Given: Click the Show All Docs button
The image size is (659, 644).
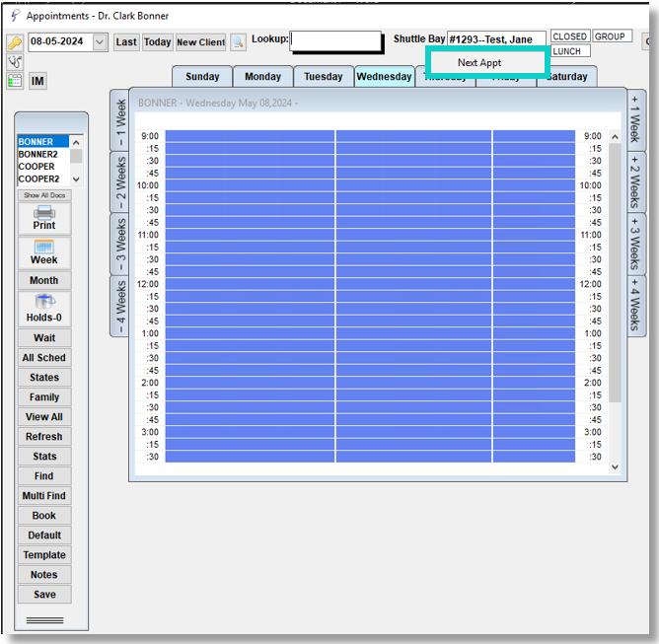Looking at the screenshot, I should 44,195.
